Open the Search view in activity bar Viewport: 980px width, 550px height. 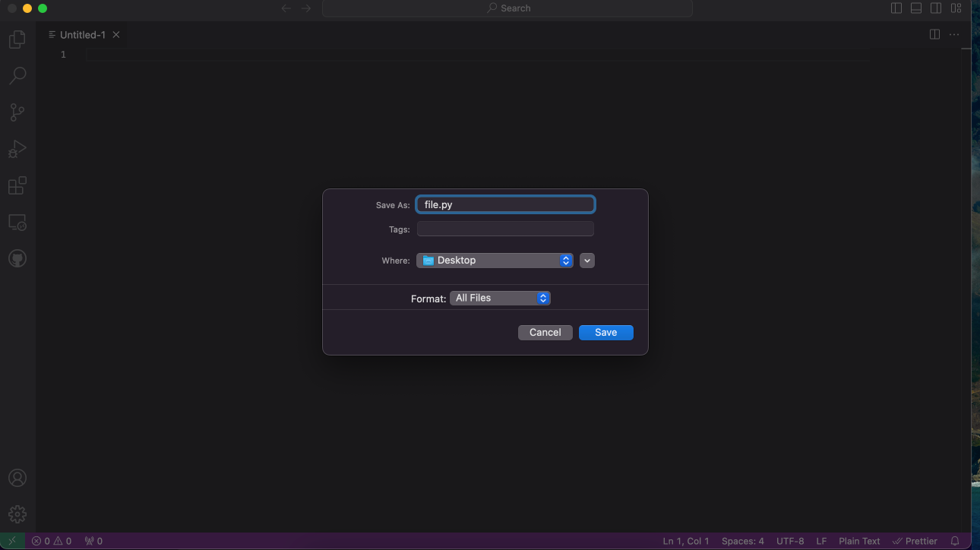(x=17, y=76)
